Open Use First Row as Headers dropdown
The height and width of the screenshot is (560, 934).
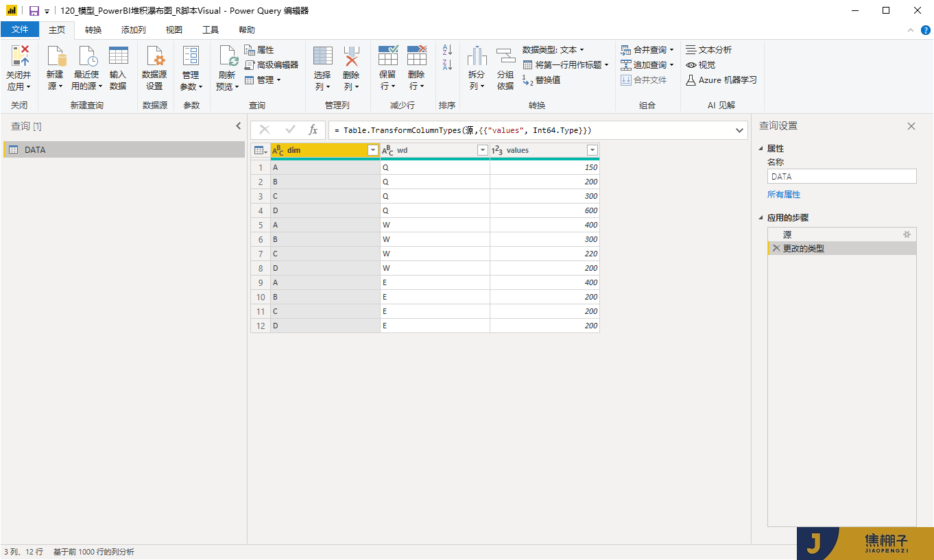(x=566, y=65)
